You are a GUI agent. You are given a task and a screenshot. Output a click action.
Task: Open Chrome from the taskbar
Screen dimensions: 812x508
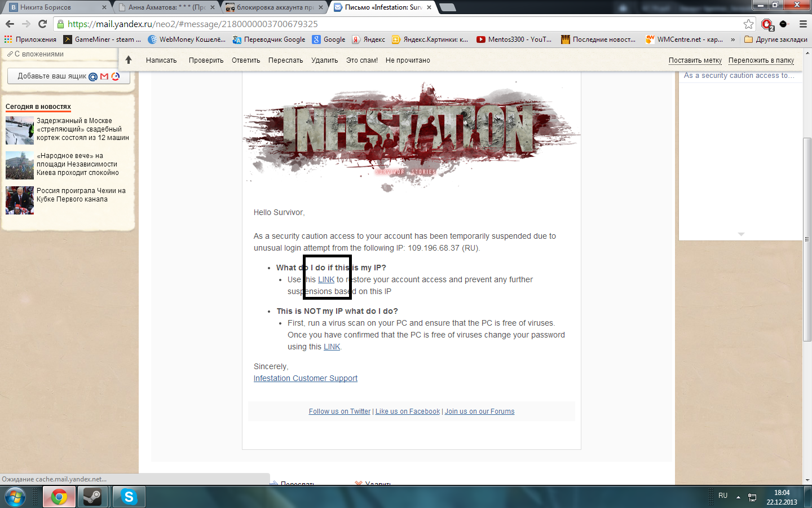click(59, 497)
